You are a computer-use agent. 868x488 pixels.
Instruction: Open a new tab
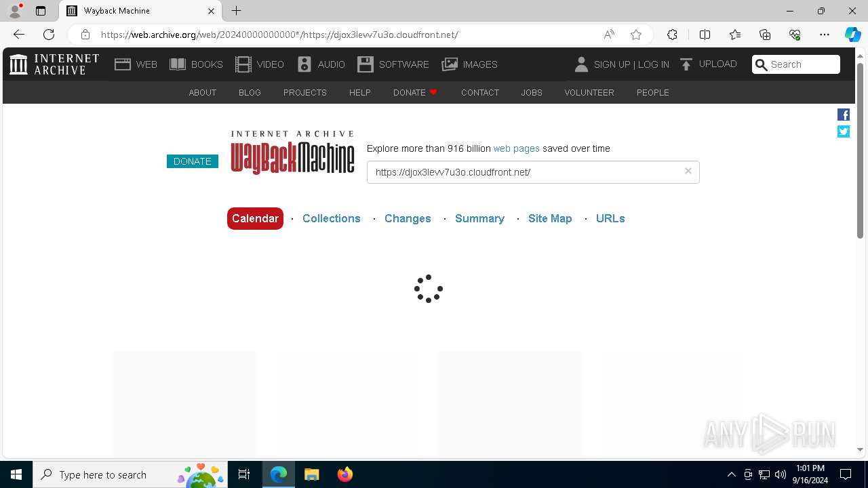(236, 11)
